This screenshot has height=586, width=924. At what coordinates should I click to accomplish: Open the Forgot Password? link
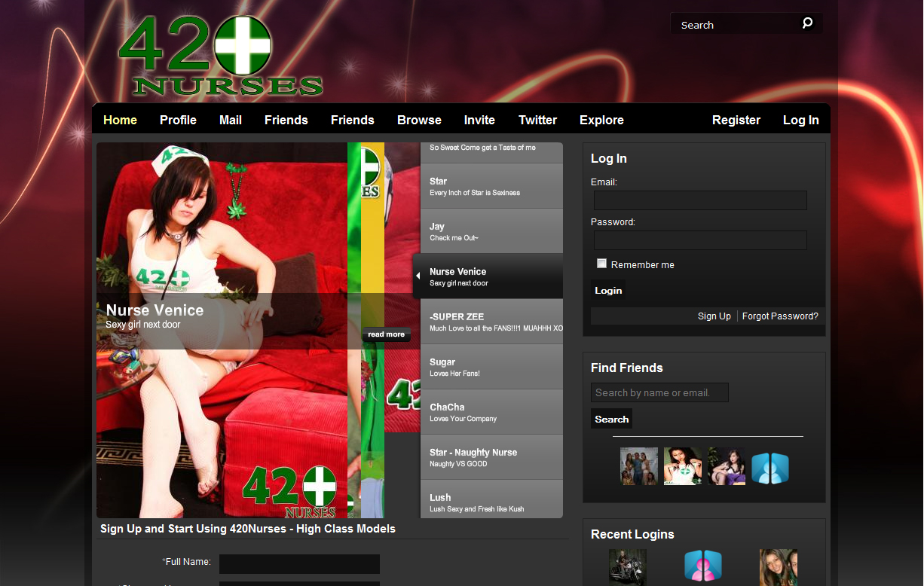coord(780,316)
